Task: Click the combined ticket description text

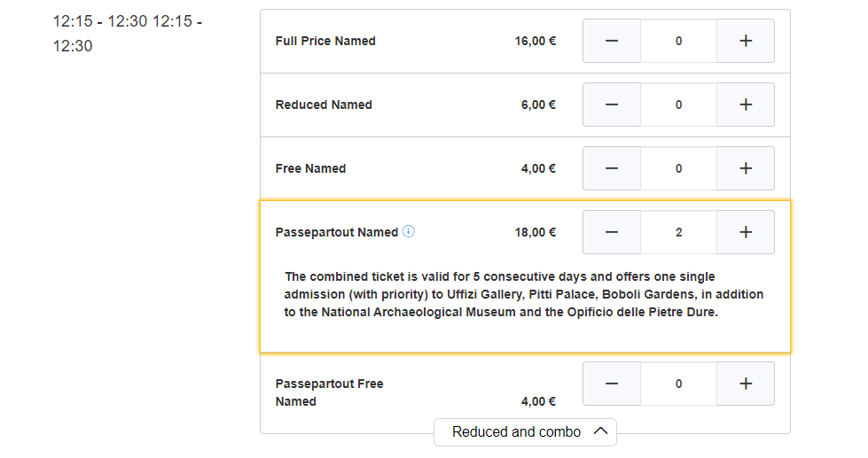Action: tap(523, 294)
